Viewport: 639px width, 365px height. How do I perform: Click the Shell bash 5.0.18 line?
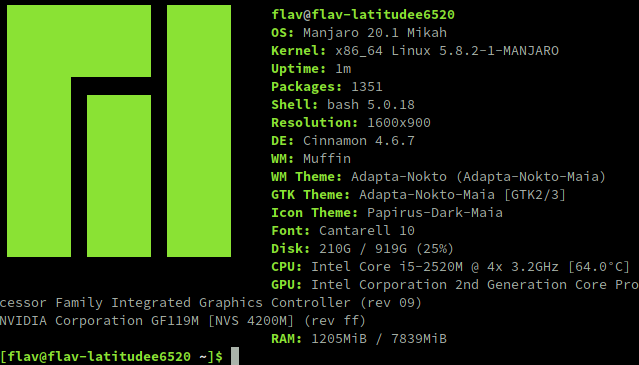(x=343, y=104)
